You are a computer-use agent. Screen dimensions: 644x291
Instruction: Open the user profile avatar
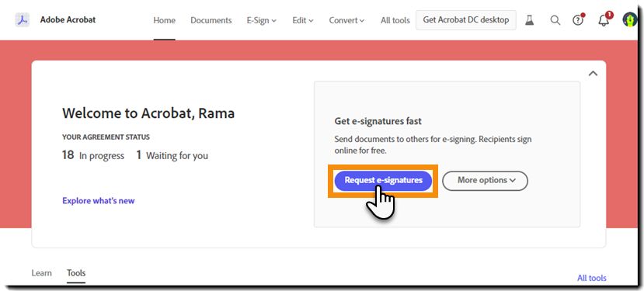(629, 19)
